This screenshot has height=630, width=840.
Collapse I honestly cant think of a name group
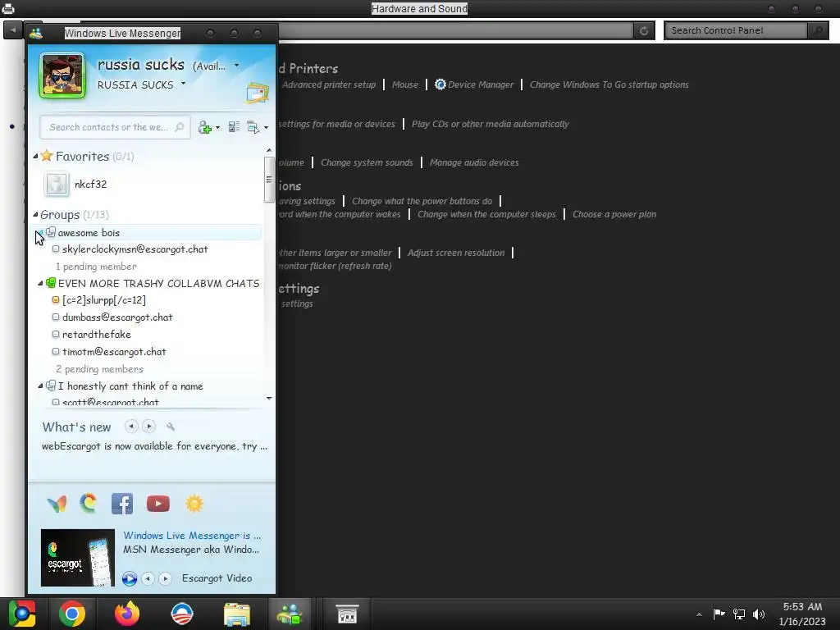pyautogui.click(x=40, y=386)
